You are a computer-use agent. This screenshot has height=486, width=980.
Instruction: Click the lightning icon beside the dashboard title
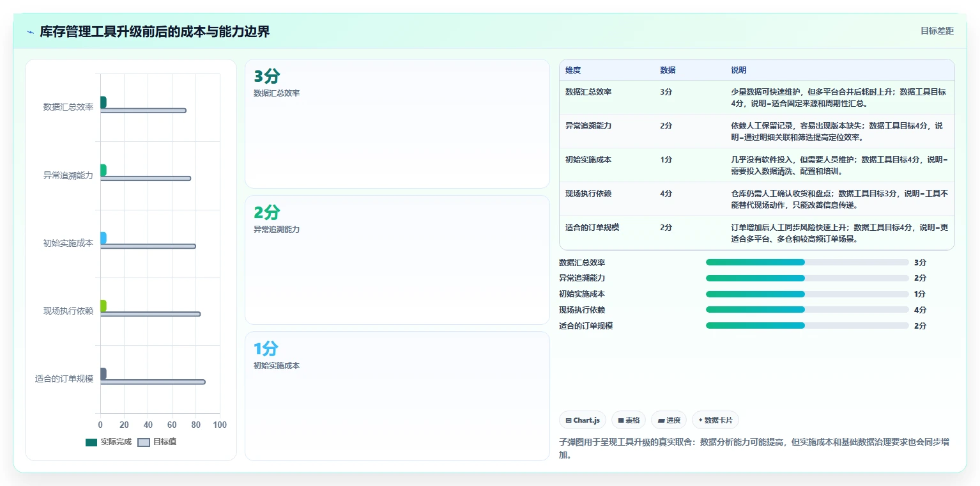[30, 32]
